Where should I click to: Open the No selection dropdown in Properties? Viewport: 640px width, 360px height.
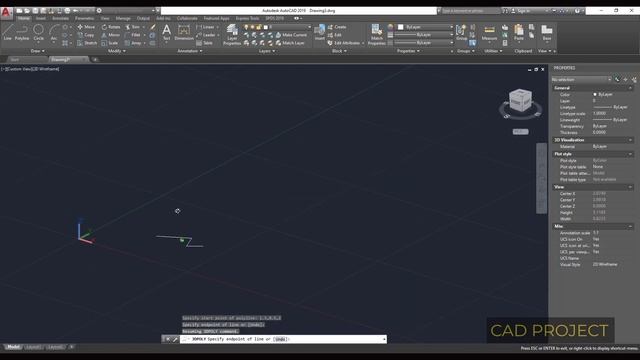[x=581, y=80]
